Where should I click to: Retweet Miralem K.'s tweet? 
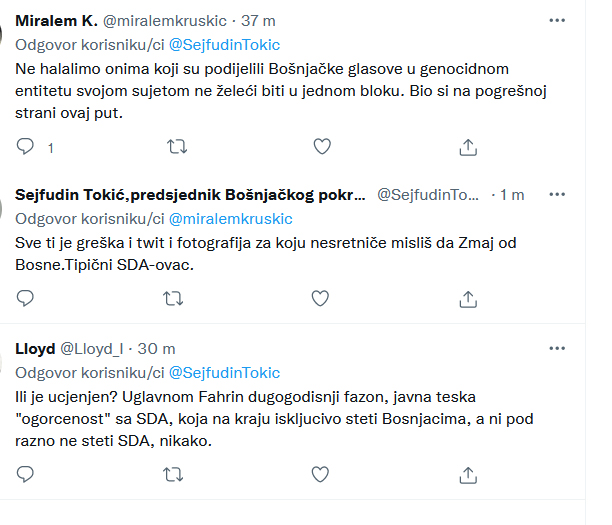click(175, 147)
